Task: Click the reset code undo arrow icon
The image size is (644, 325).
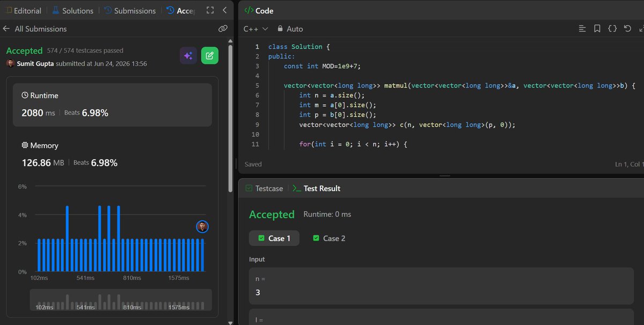Action: [x=627, y=28]
